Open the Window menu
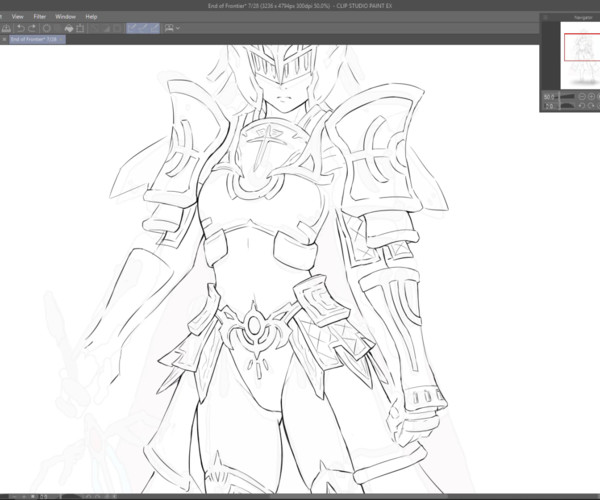600x500 pixels. point(65,16)
